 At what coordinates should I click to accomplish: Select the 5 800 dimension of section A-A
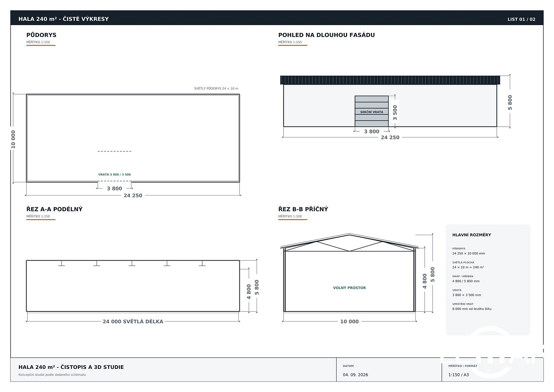[257, 287]
